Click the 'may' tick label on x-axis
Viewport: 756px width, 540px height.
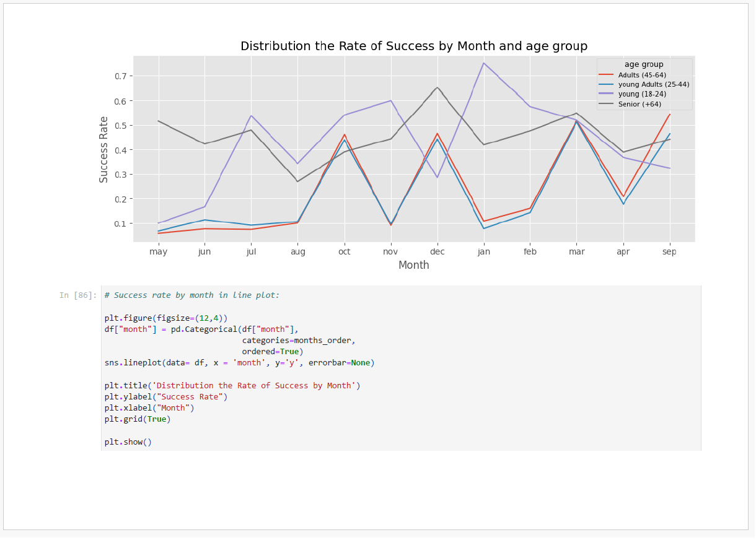click(159, 252)
